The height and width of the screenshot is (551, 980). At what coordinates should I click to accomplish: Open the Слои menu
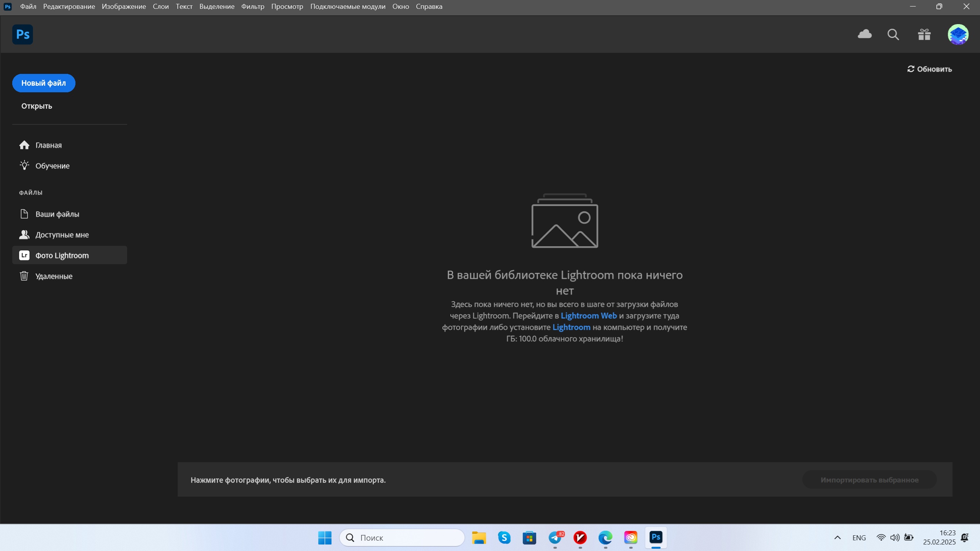[x=161, y=7]
